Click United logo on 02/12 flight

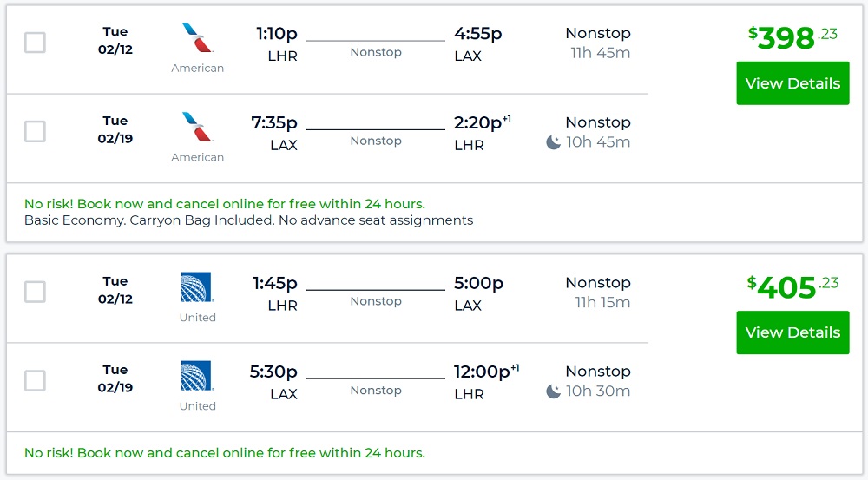point(197,287)
